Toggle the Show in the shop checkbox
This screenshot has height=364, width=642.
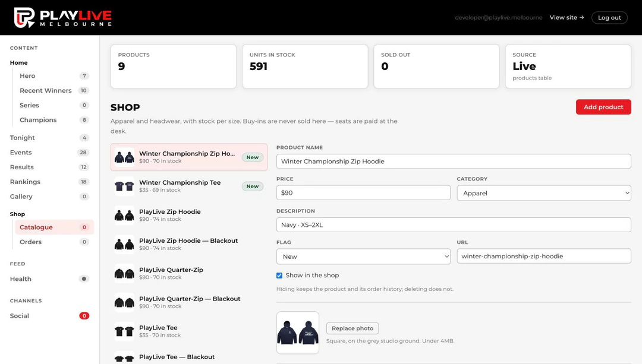(x=279, y=276)
